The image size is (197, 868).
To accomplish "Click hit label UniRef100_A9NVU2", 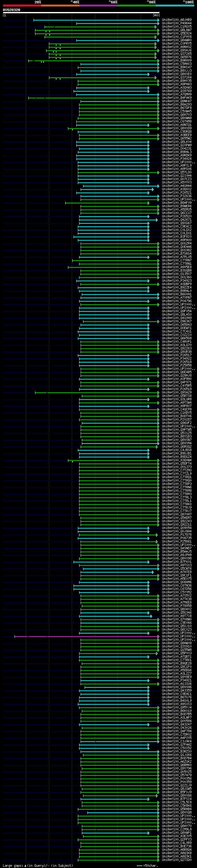I will (177, 47).
